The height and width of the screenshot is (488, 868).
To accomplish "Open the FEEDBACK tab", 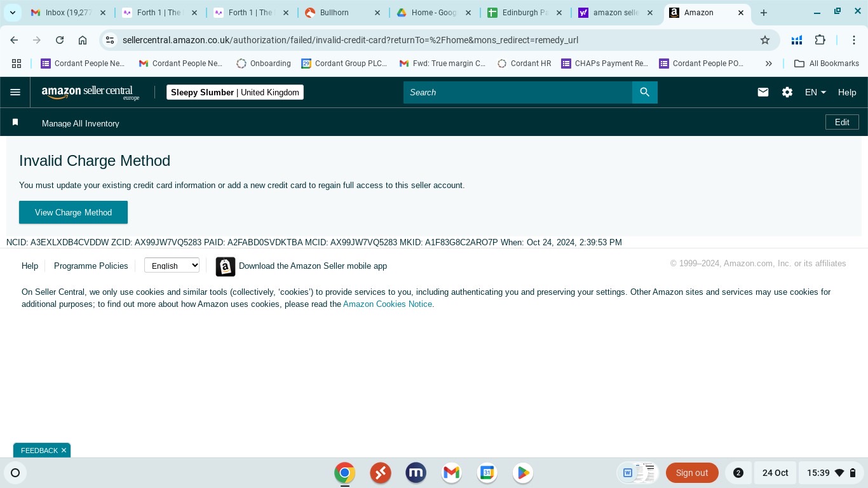I will pyautogui.click(x=39, y=451).
